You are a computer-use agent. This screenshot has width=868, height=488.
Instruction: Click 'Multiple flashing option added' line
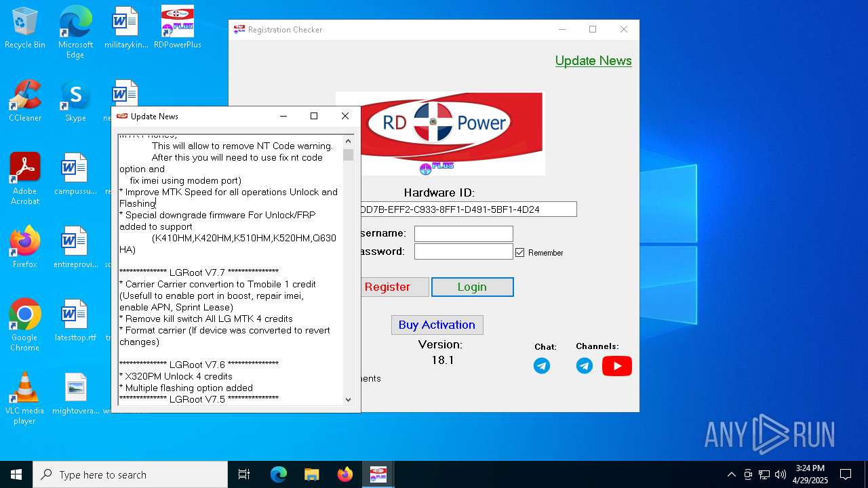[x=186, y=388]
